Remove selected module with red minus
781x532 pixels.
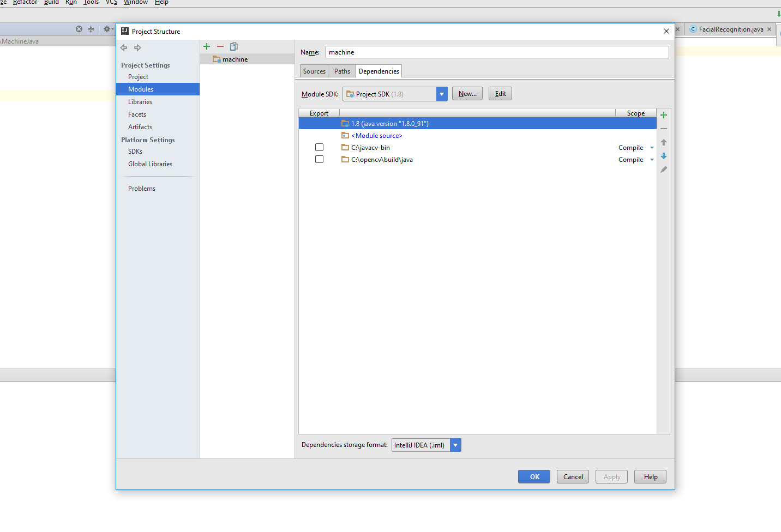[x=220, y=46]
